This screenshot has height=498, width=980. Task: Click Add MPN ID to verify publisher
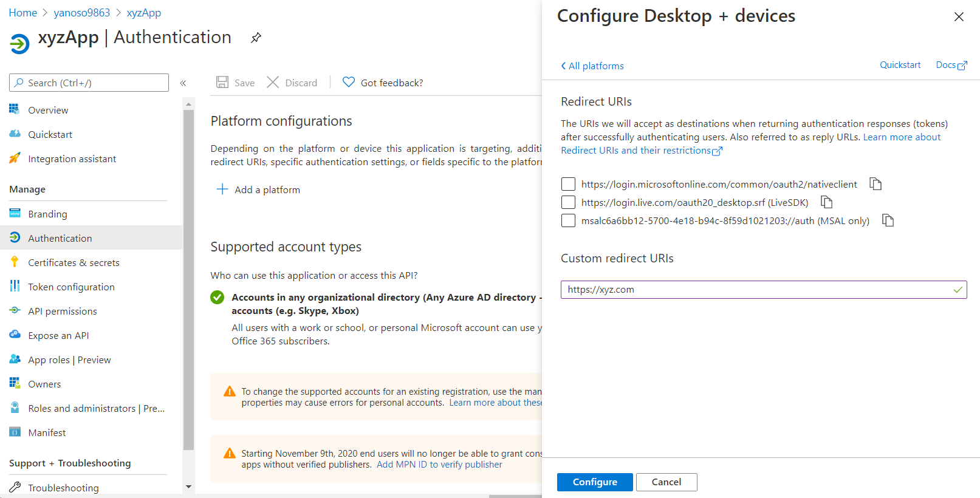439,465
